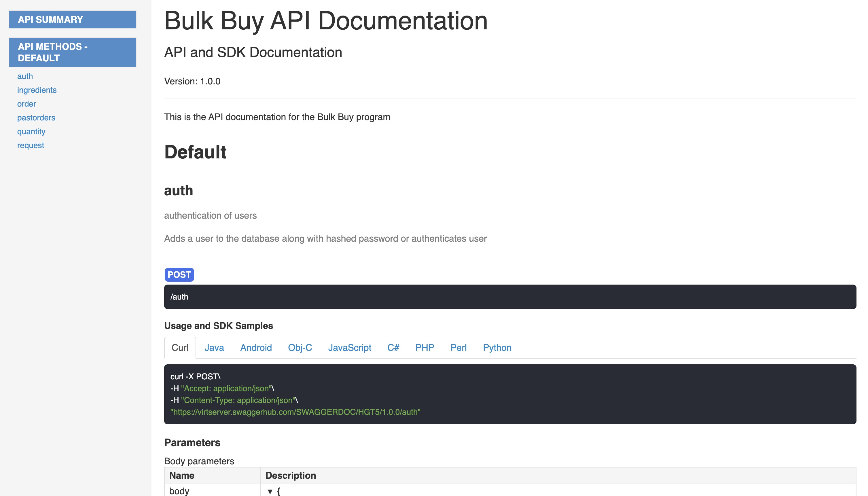Jump to the order method link
Viewport: 868px width, 496px height.
(x=26, y=104)
